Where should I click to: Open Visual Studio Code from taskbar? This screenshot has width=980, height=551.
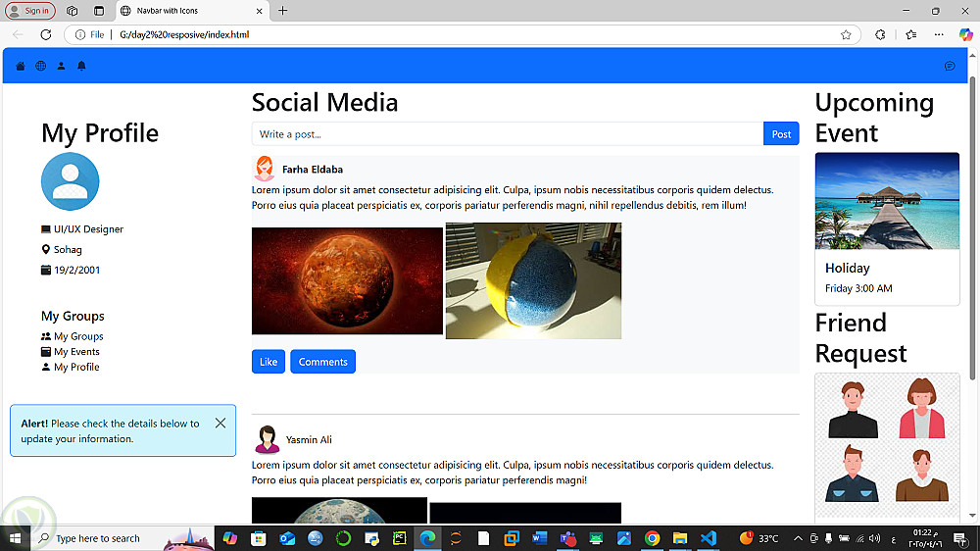[709, 538]
